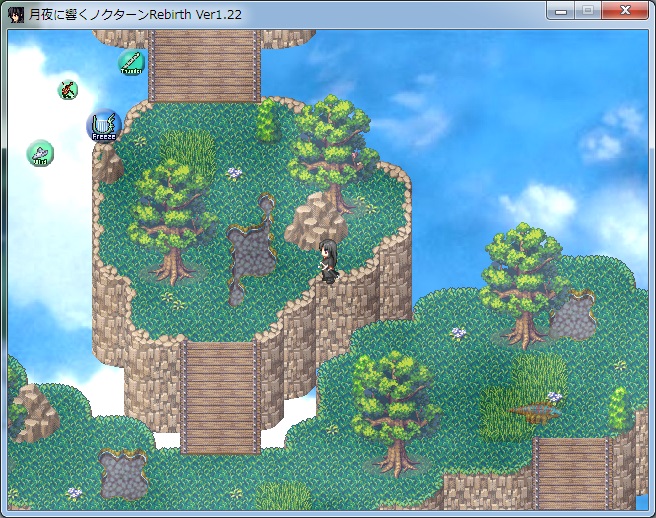The height and width of the screenshot is (518, 656).
Task: Click the game's title bar character icon
Action: point(16,14)
